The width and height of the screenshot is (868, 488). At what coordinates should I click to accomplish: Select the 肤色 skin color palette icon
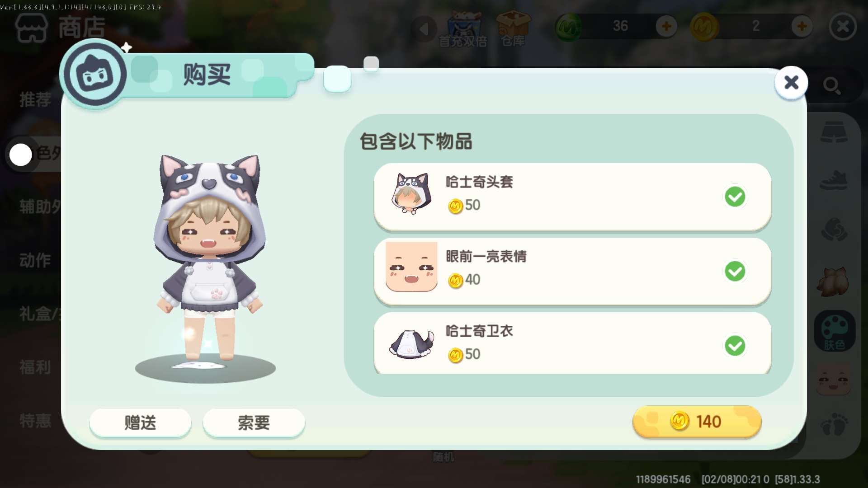(835, 331)
